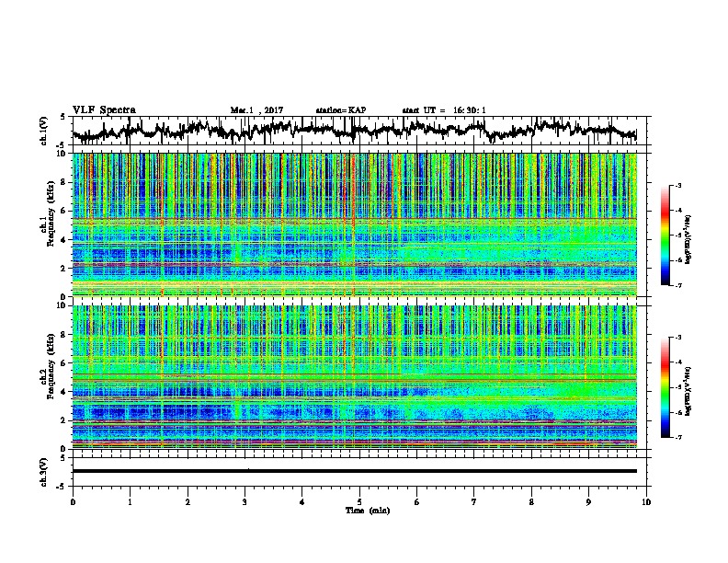Screen dimensions: 728x563
Task: Click time axis tick label "8"
Action: click(x=531, y=502)
